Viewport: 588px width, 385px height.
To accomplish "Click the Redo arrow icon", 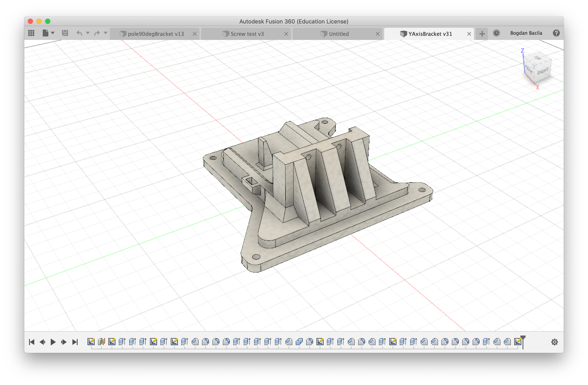I will tap(97, 33).
